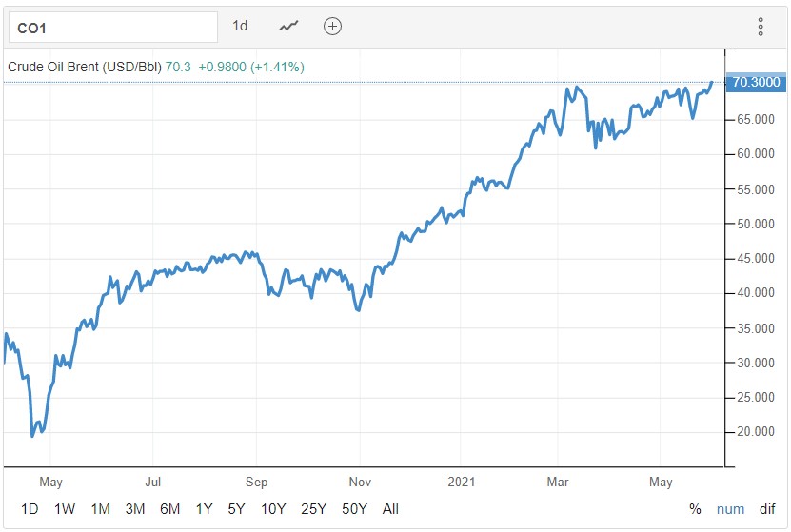Show the 5Y time range

coord(237,509)
